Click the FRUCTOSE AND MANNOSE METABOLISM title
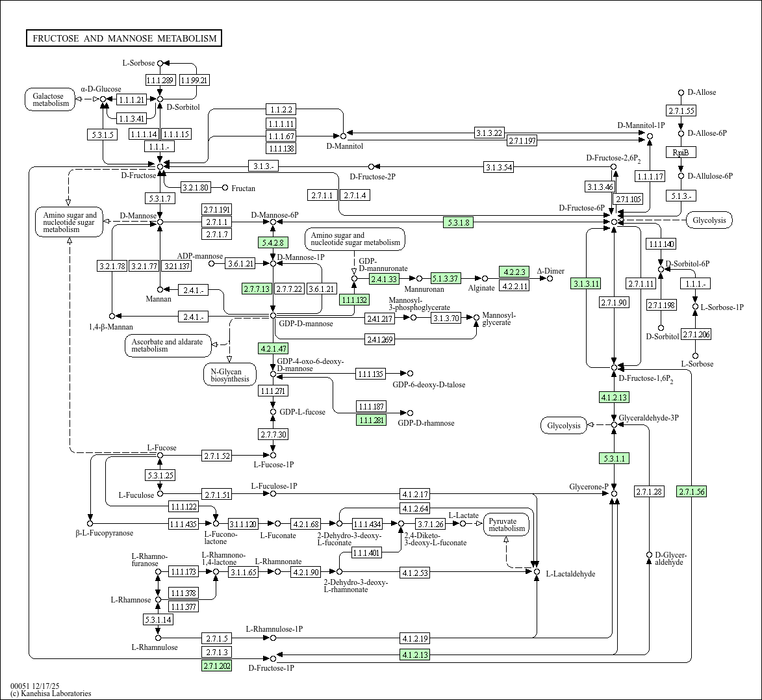 click(x=125, y=38)
